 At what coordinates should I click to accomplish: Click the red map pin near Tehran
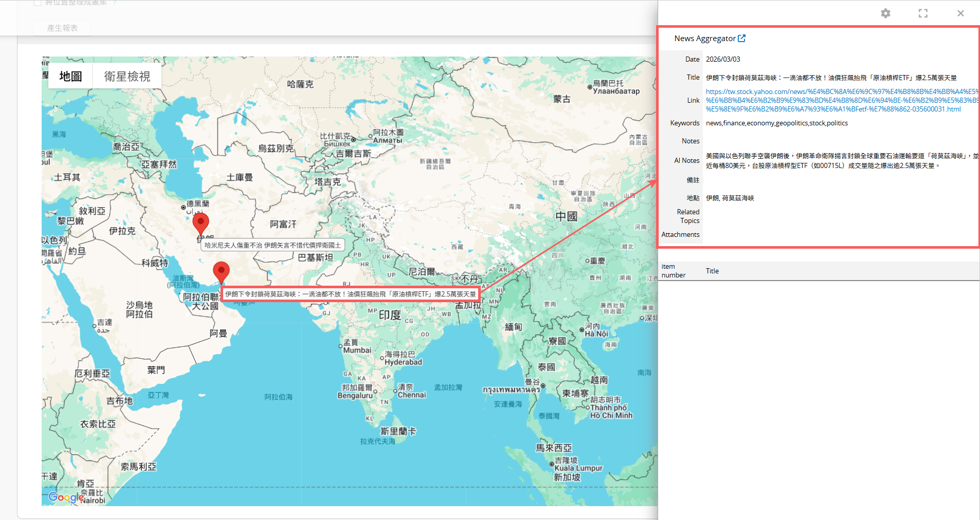[x=201, y=224]
